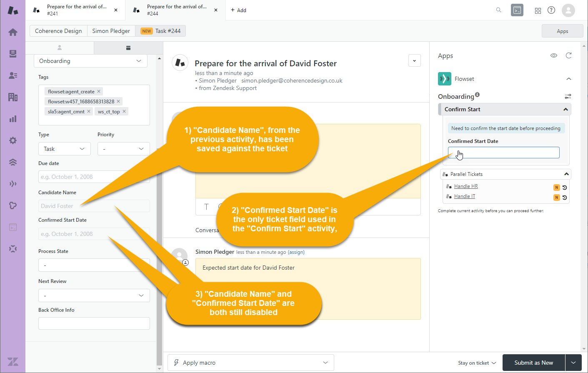The image size is (588, 373).
Task: Toggle Apps visibility eye icon
Action: tap(554, 55)
